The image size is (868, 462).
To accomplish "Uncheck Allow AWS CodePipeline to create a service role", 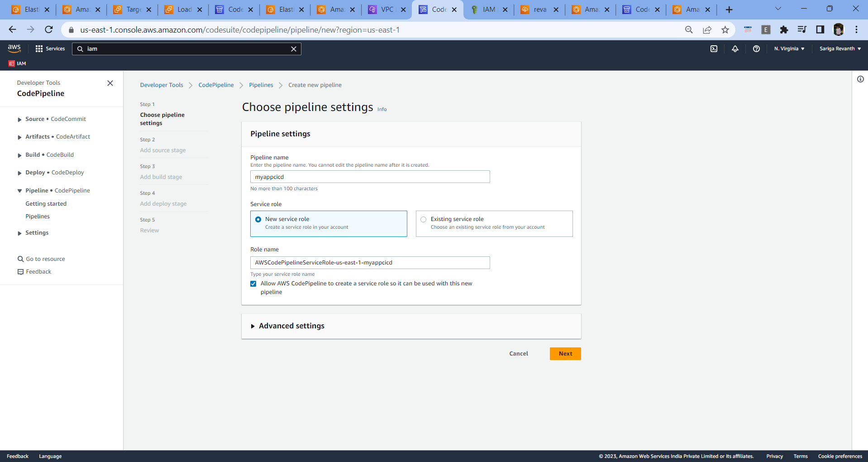I will (253, 284).
